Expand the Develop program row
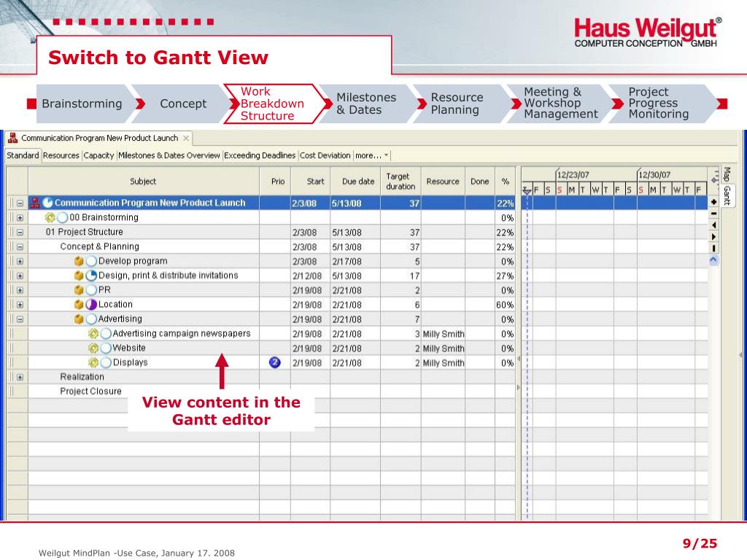The width and height of the screenshot is (747, 560). (20, 262)
